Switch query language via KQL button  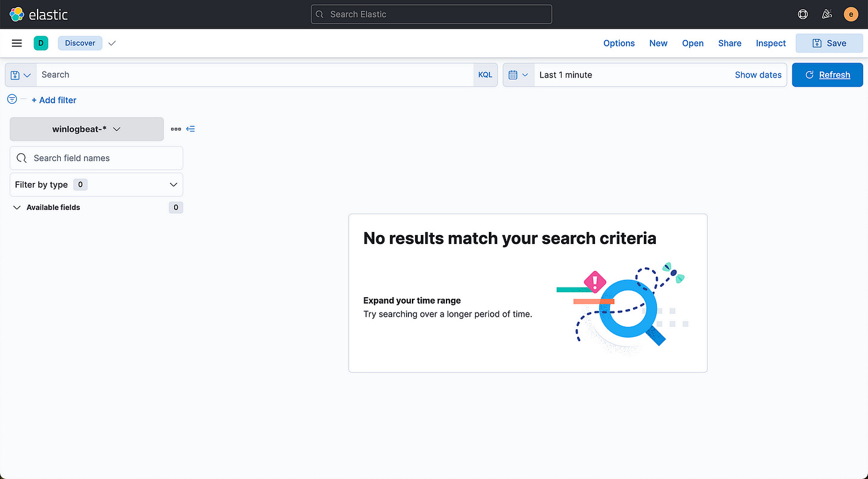[485, 75]
